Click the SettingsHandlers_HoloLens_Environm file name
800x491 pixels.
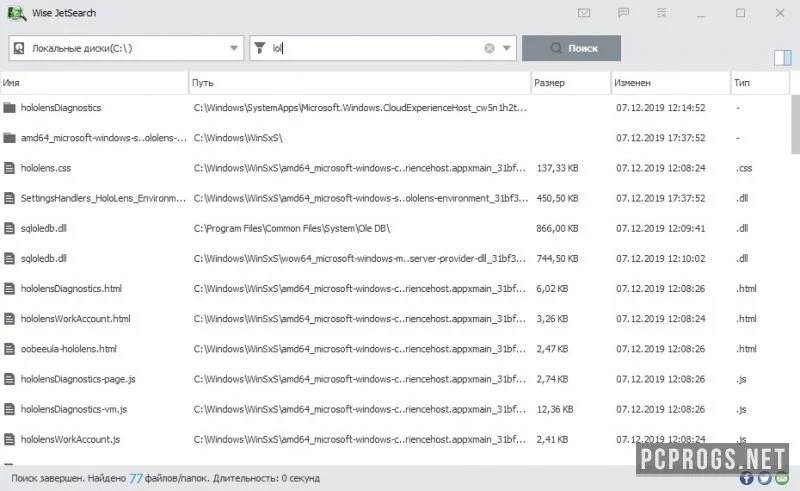[103, 198]
